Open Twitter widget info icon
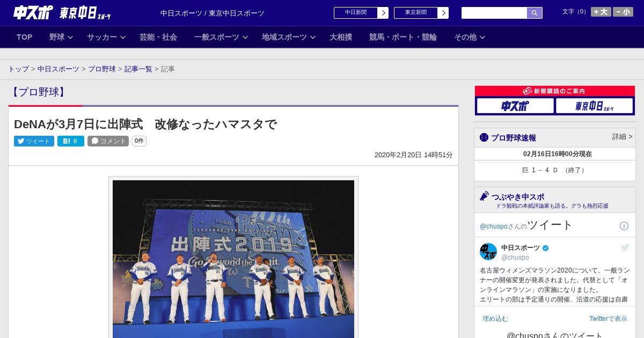The height and width of the screenshot is (338, 644). pos(624,226)
